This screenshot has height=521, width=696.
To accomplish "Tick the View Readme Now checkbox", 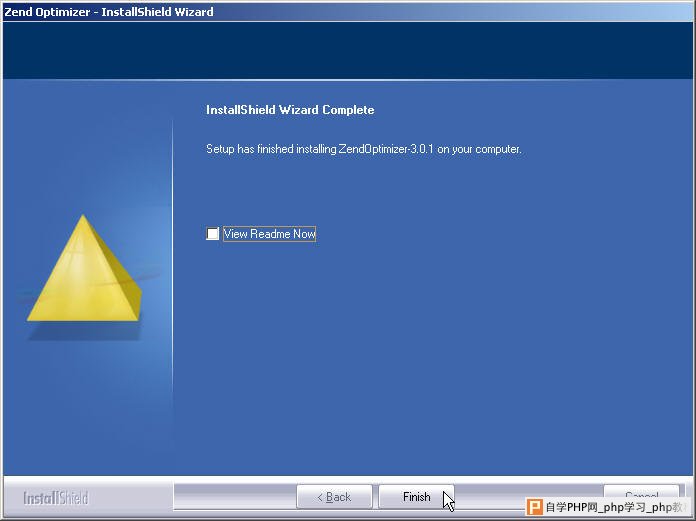I will (x=213, y=233).
